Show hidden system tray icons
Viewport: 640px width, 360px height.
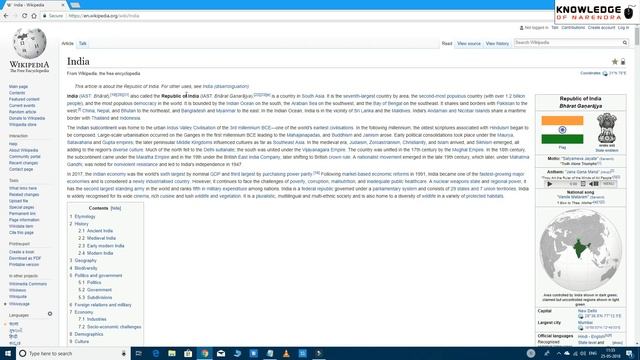click(558, 353)
